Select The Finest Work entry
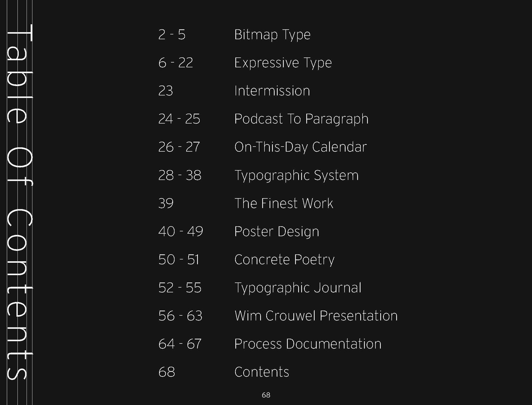532x405 pixels. [x=283, y=203]
